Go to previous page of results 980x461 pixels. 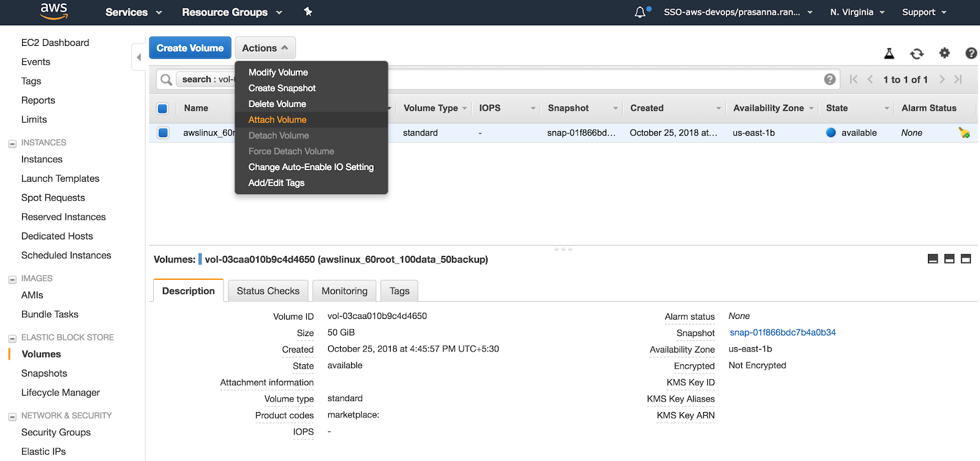point(870,79)
